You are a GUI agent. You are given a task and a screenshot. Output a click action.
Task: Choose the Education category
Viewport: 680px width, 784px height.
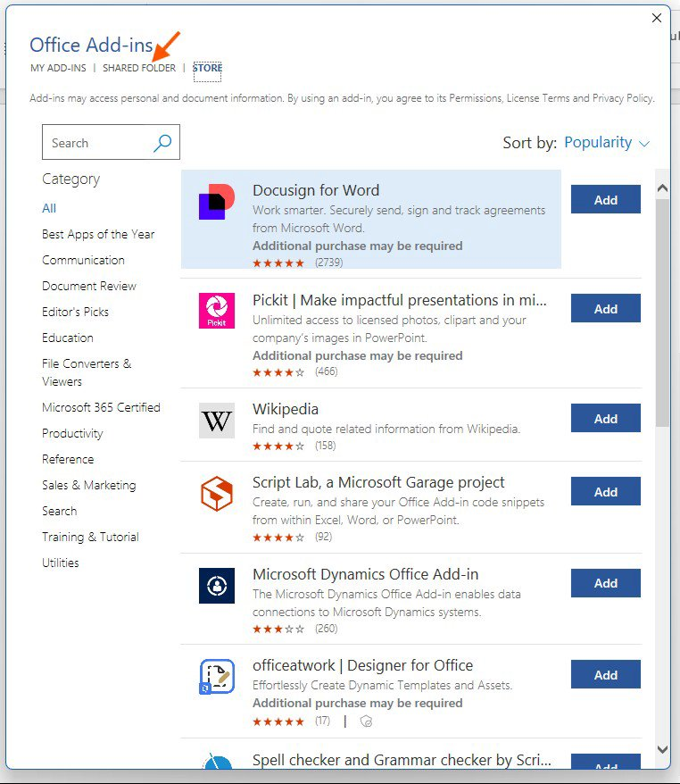(x=68, y=338)
